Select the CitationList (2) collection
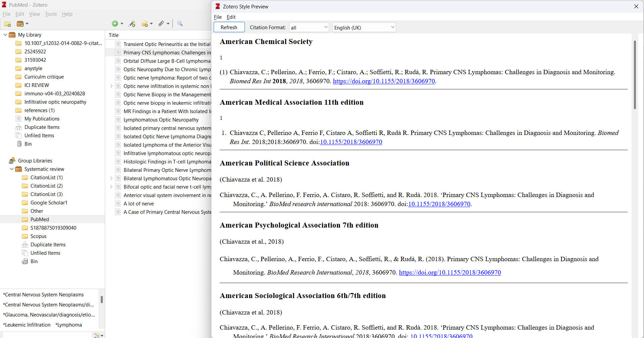This screenshot has width=644, height=338. 46,186
